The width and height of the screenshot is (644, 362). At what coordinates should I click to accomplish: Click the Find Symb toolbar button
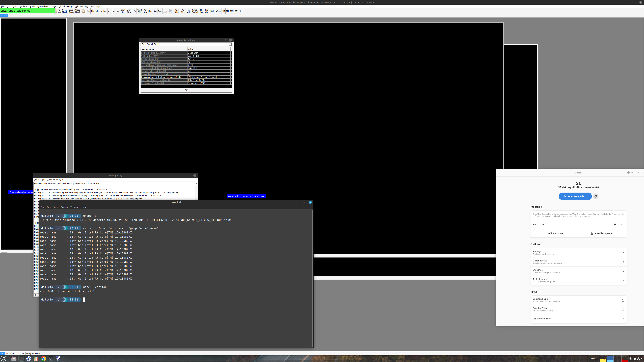point(58,11)
